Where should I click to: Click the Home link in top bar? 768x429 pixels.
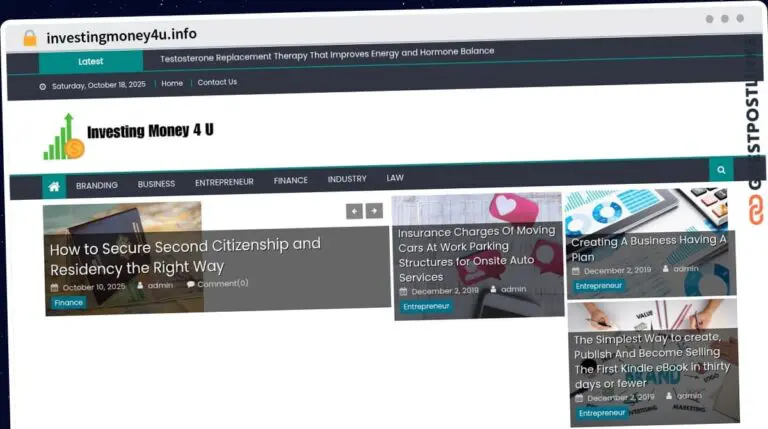tap(172, 84)
